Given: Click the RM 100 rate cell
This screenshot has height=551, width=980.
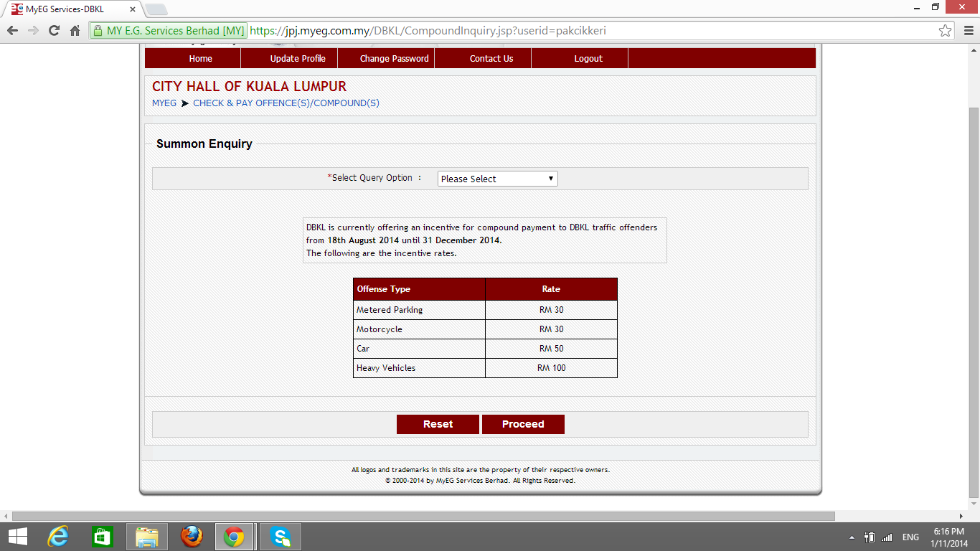Looking at the screenshot, I should tap(551, 368).
